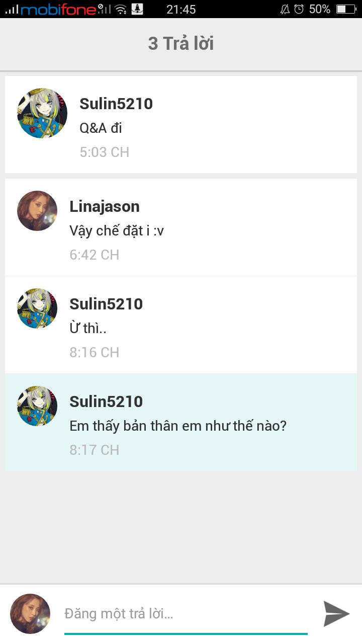
Task: Tap the muted bell status icon
Action: 285,9
